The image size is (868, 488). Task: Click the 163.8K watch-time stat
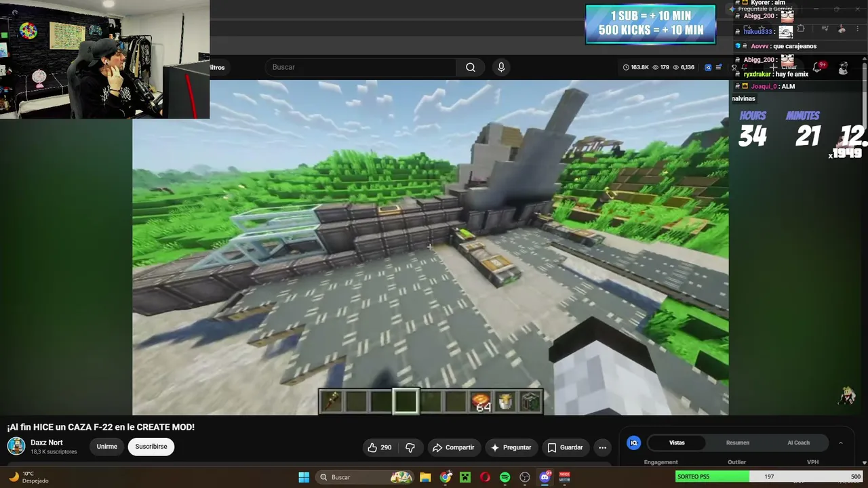click(x=636, y=67)
